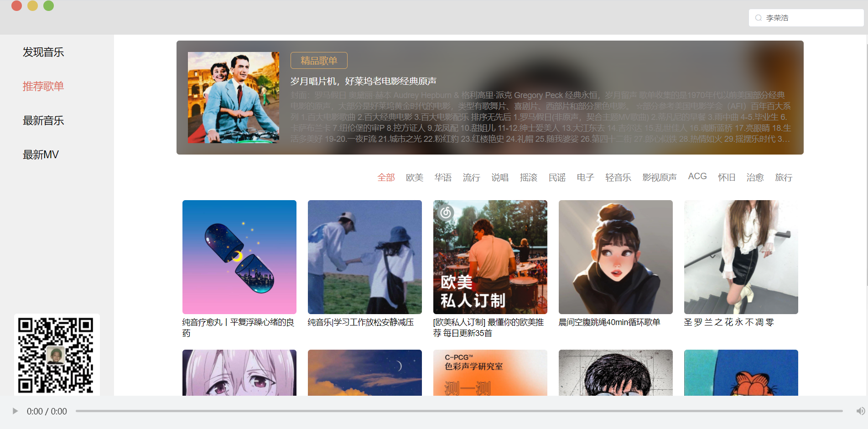
Task: Click the yellow minimize window dot
Action: coord(33,5)
